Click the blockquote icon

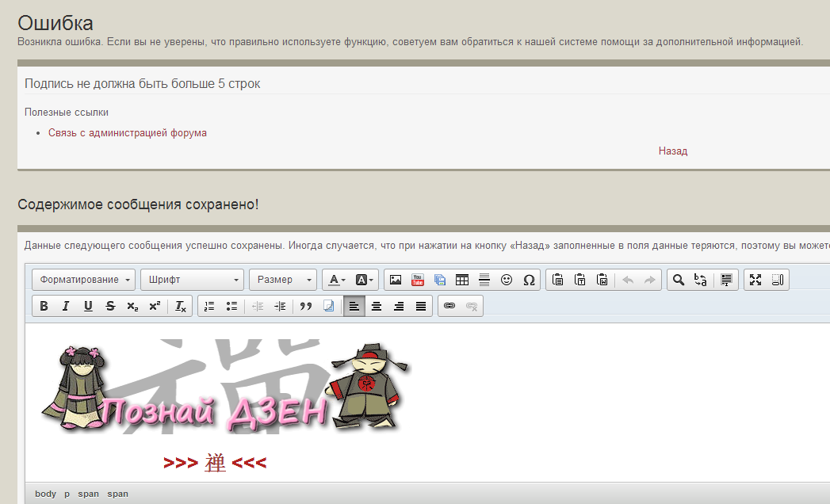click(306, 306)
